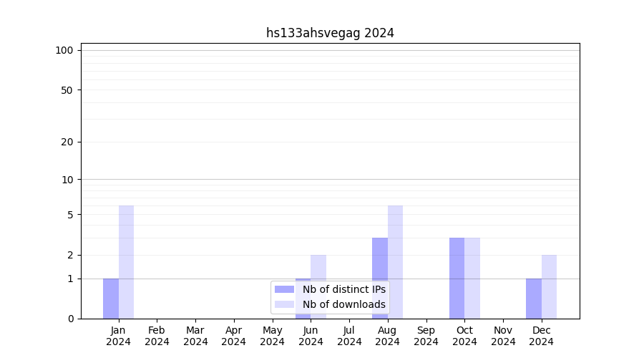Click the October downloads bar
This screenshot has width=644, height=358.
[x=472, y=278]
